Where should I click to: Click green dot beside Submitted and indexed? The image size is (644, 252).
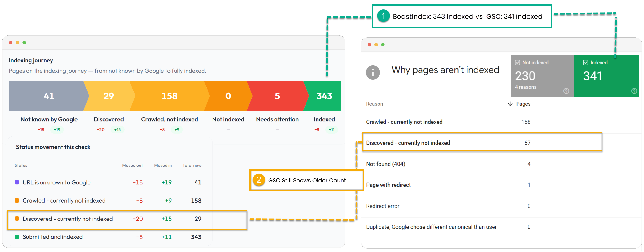click(17, 237)
